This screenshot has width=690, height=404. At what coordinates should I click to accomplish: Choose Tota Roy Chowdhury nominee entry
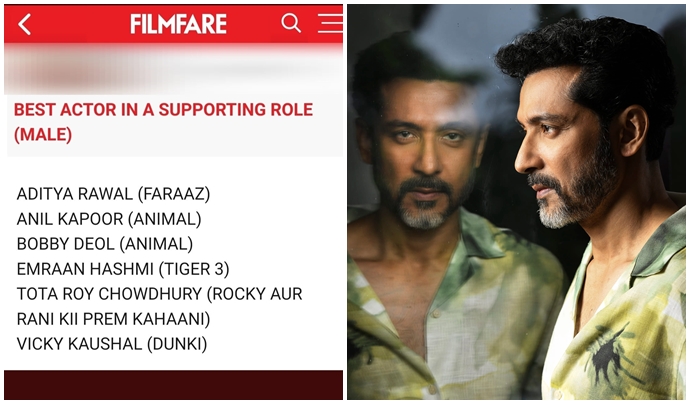pyautogui.click(x=159, y=306)
